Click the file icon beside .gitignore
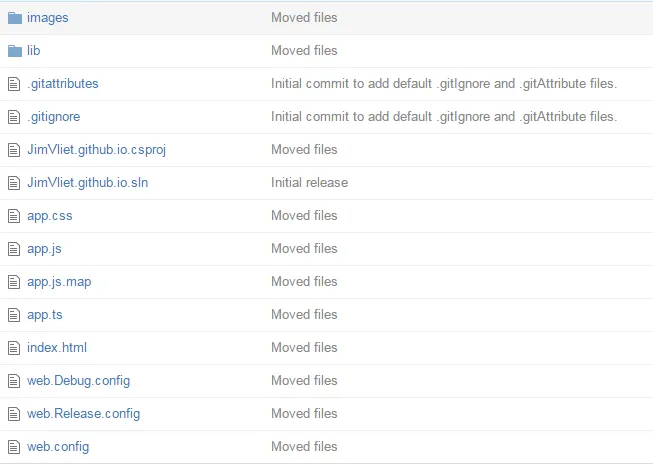Image resolution: width=653 pixels, height=465 pixels. 14,117
